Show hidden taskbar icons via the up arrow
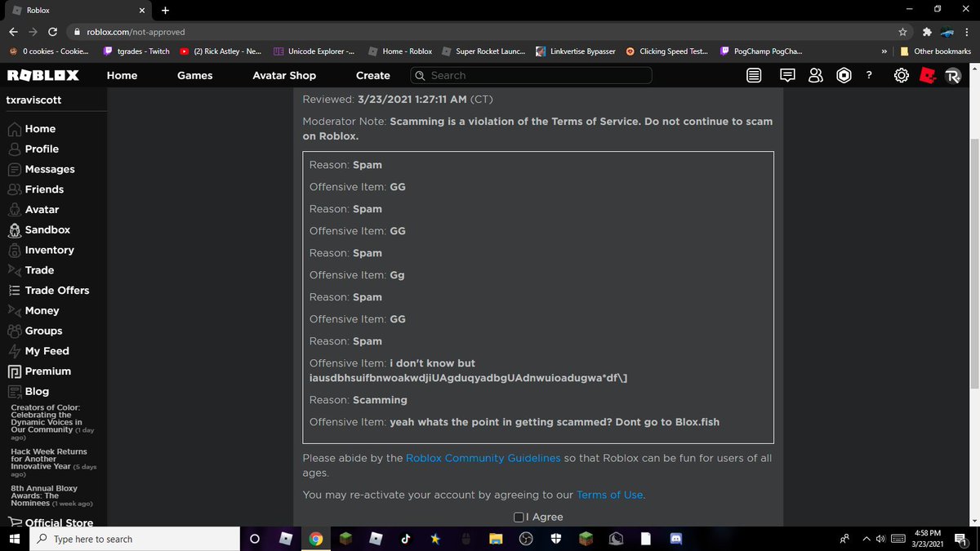This screenshot has width=980, height=551. coord(866,539)
